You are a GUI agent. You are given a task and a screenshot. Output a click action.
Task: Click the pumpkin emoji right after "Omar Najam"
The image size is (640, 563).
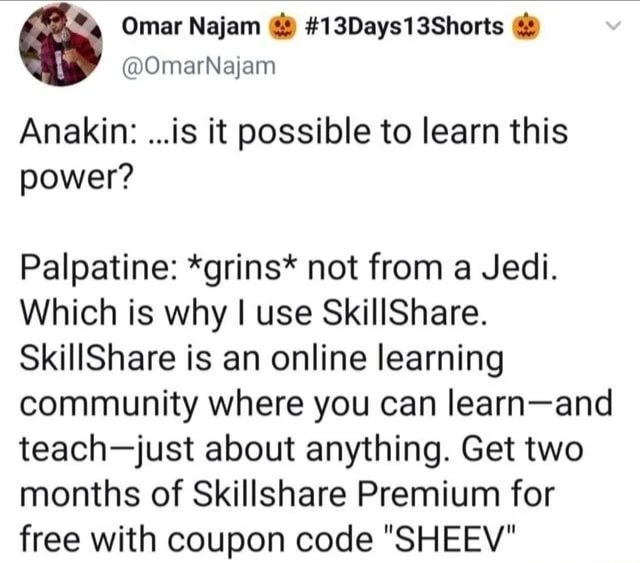[282, 27]
